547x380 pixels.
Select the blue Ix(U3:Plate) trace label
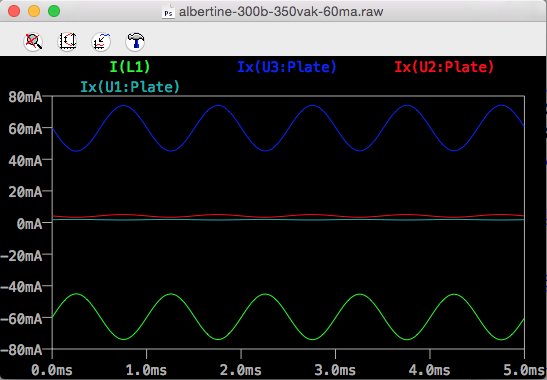tap(287, 67)
